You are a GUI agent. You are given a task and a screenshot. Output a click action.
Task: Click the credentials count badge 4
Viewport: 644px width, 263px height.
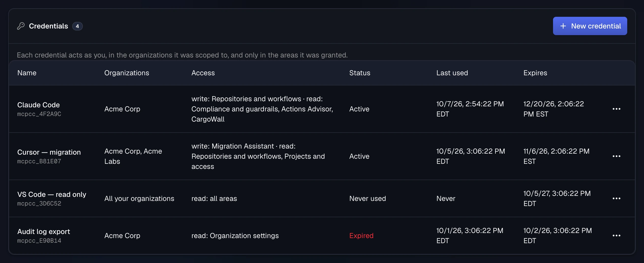77,26
